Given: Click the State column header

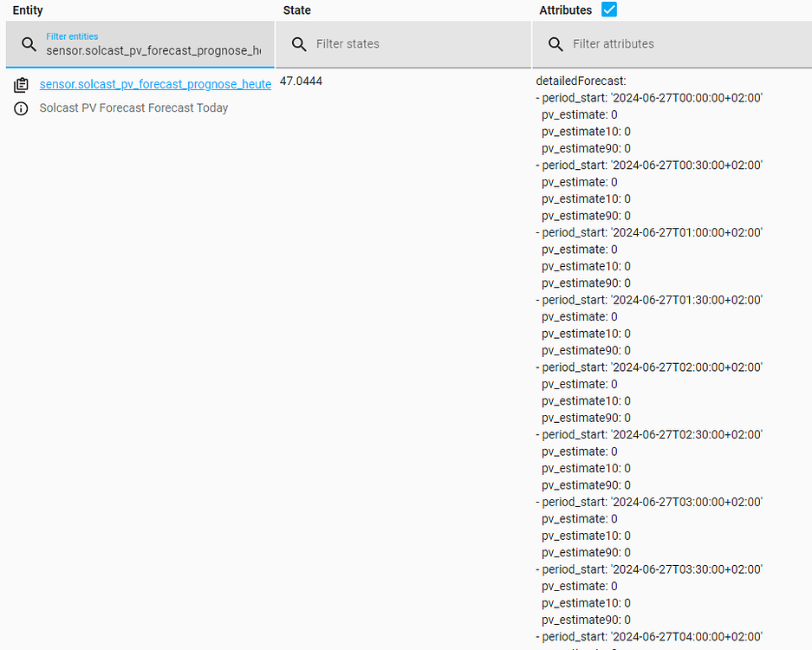Looking at the screenshot, I should (x=296, y=10).
